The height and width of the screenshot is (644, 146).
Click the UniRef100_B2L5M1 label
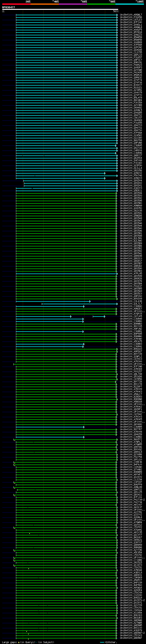131,238
